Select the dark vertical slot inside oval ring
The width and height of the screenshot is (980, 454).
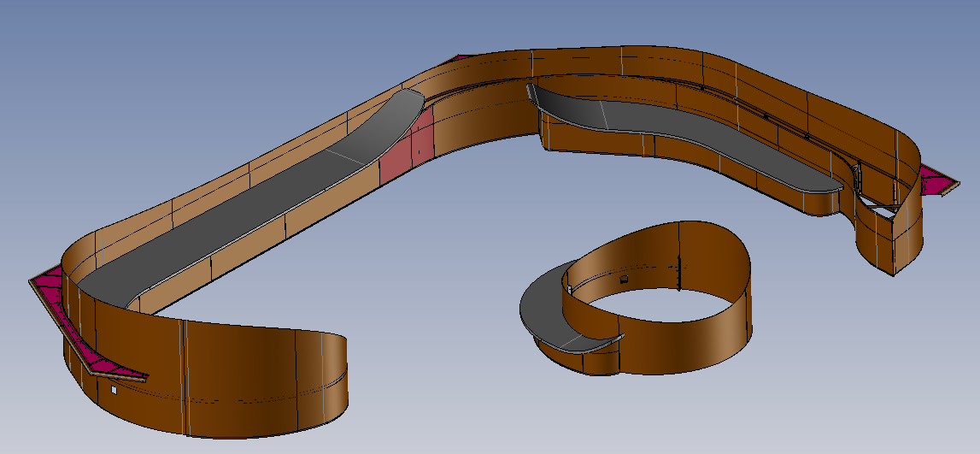(x=678, y=274)
